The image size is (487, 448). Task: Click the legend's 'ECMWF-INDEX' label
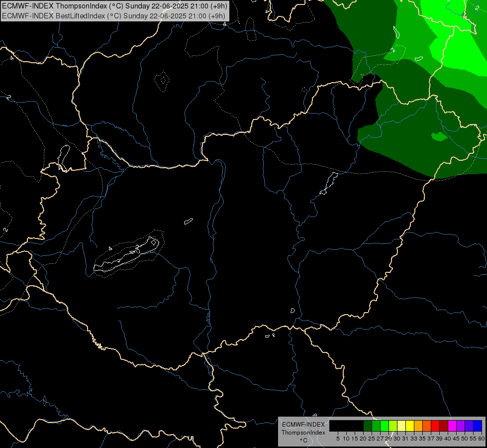tap(303, 425)
